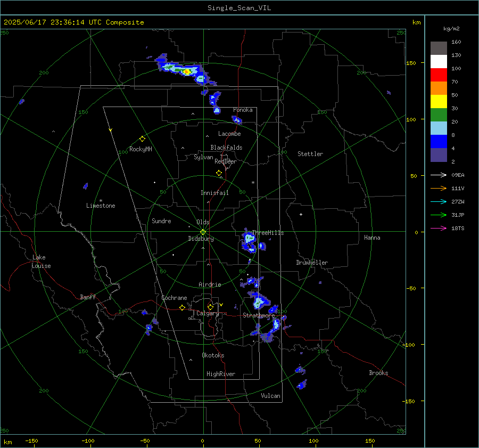Select the Sundre city label
Image resolution: width=479 pixels, height=448 pixels.
[x=161, y=221]
